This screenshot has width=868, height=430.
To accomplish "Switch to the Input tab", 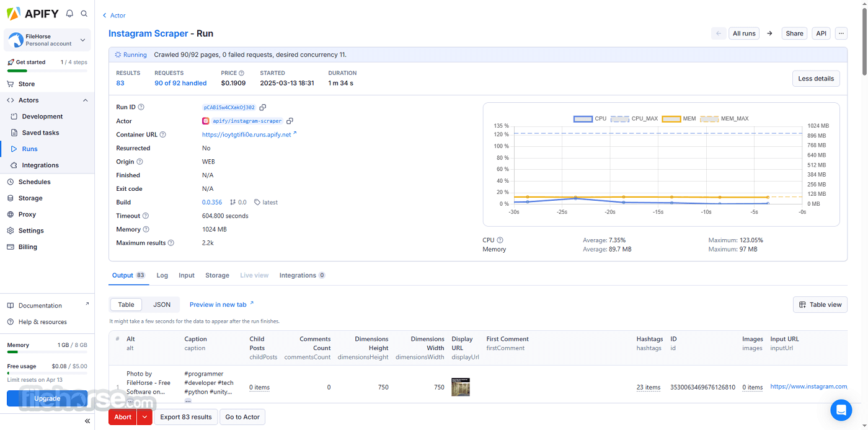I will click(x=187, y=275).
